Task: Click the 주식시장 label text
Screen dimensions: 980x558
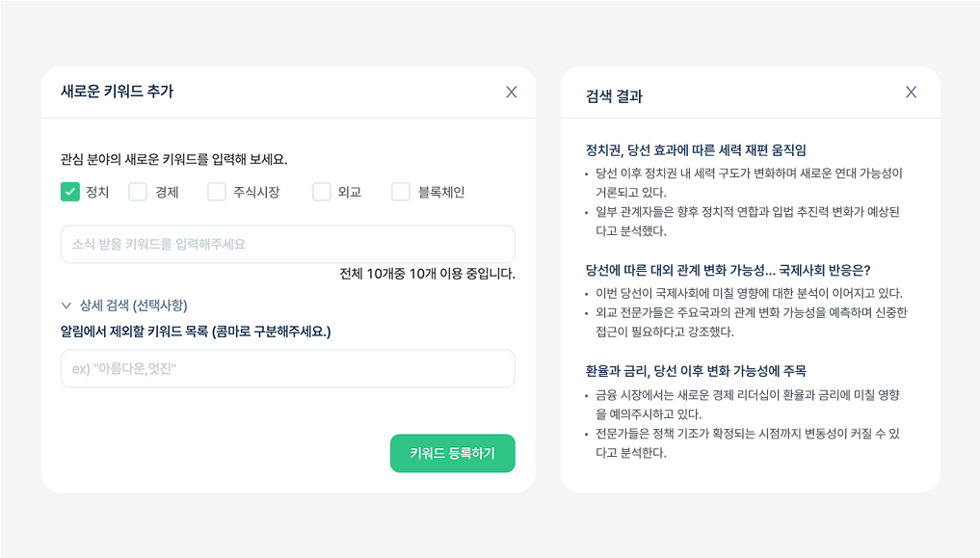Action: click(256, 192)
